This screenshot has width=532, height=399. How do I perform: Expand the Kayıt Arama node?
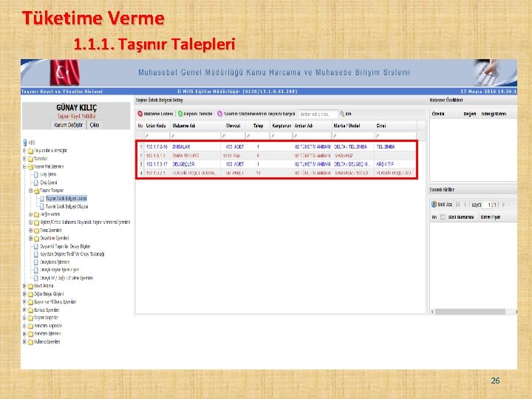[x=24, y=286]
